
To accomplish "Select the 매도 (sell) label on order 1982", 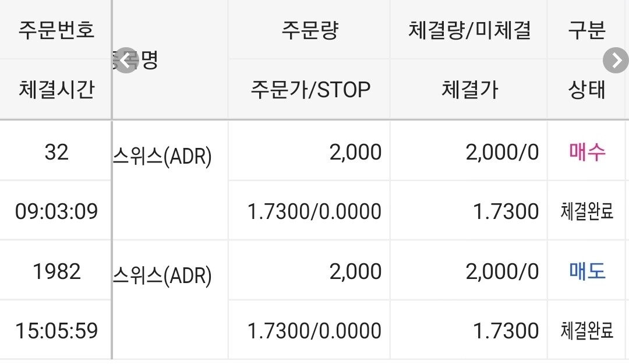I will [x=587, y=270].
